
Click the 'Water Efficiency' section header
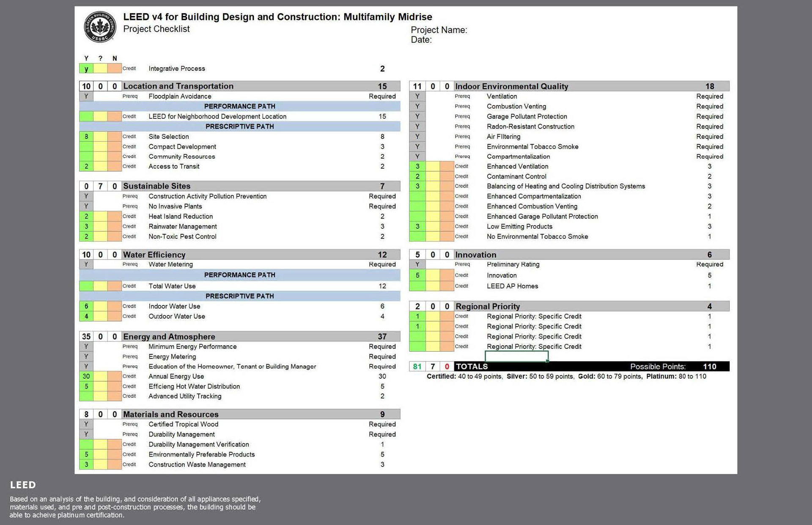154,254
